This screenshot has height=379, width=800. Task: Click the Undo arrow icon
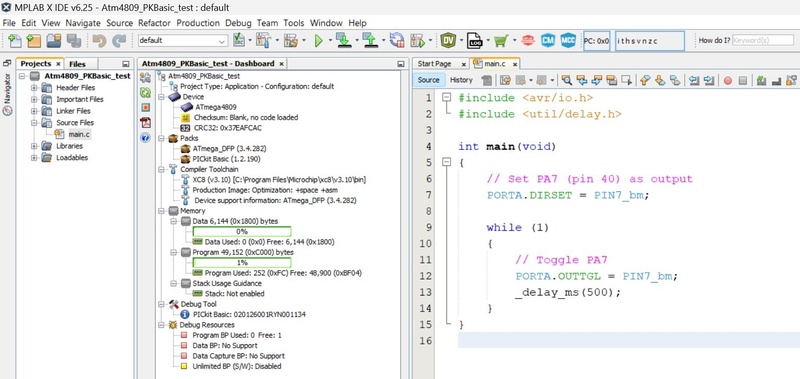(x=99, y=41)
